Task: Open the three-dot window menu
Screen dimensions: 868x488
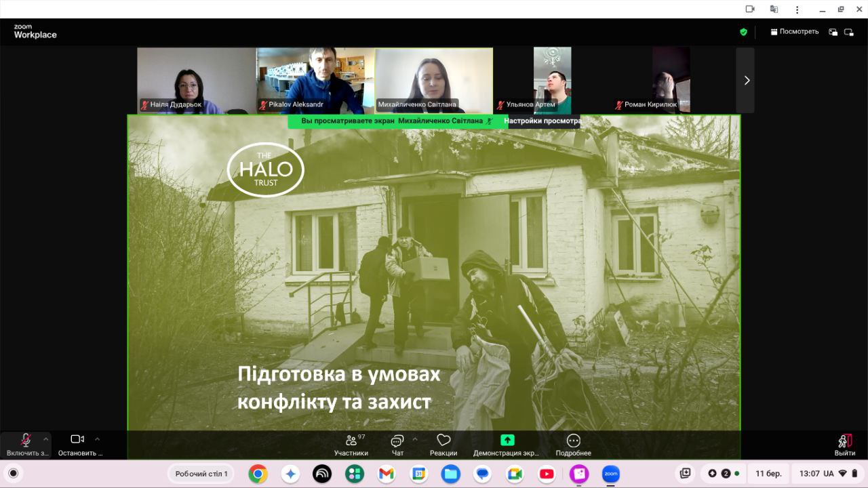Action: [797, 9]
